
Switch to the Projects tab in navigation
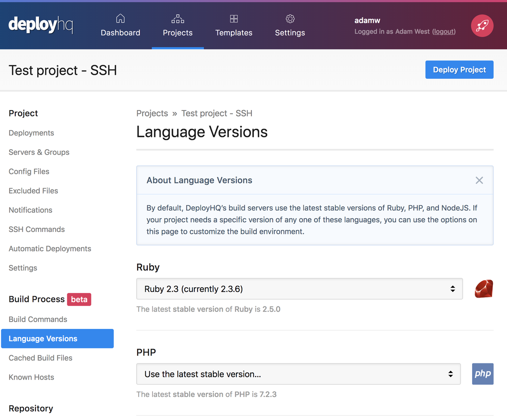[177, 32]
